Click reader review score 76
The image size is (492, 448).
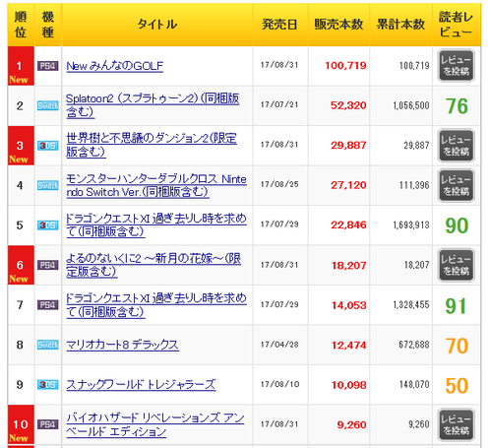[457, 106]
